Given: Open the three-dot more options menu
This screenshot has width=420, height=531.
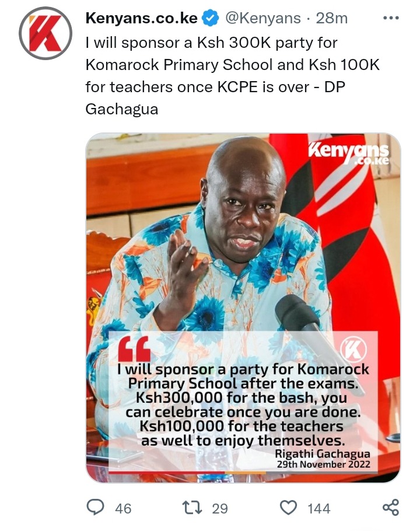Looking at the screenshot, I should coord(391,18).
